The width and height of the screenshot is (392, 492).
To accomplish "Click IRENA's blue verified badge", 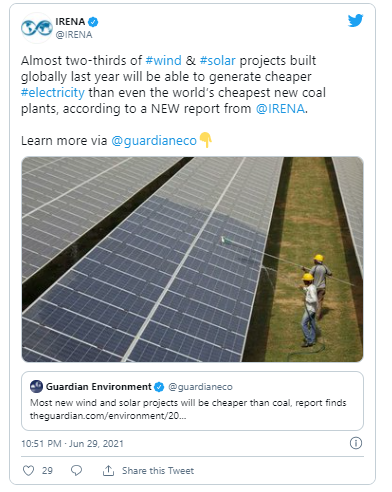I will 93,22.
